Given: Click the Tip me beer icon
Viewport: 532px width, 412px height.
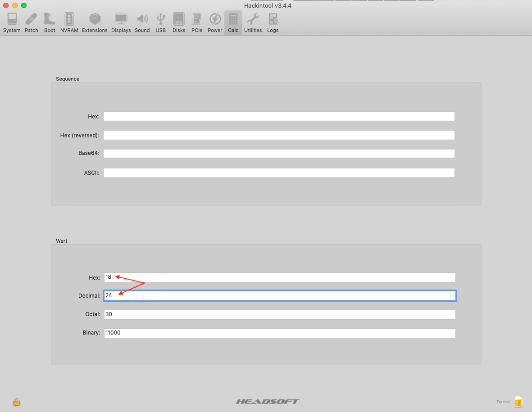Looking at the screenshot, I should (518, 402).
